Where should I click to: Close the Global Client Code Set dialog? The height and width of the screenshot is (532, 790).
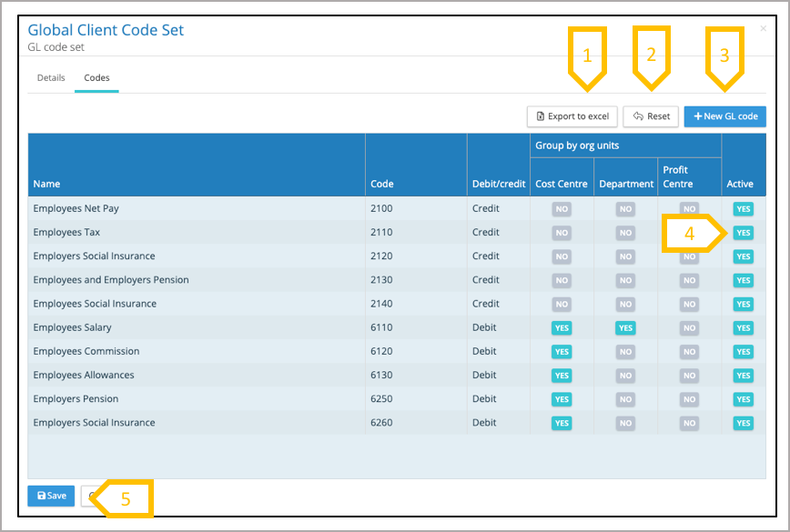pos(763,29)
